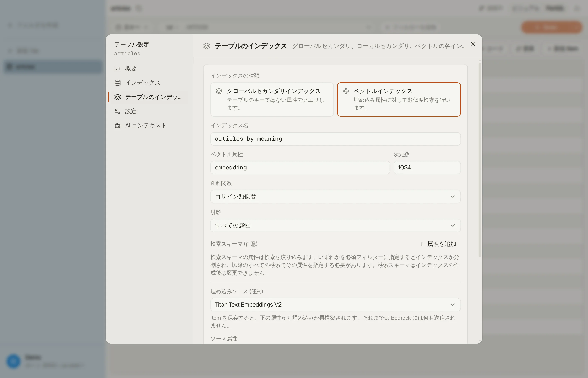Open the 射影 dropdown すべての属性

(335, 226)
